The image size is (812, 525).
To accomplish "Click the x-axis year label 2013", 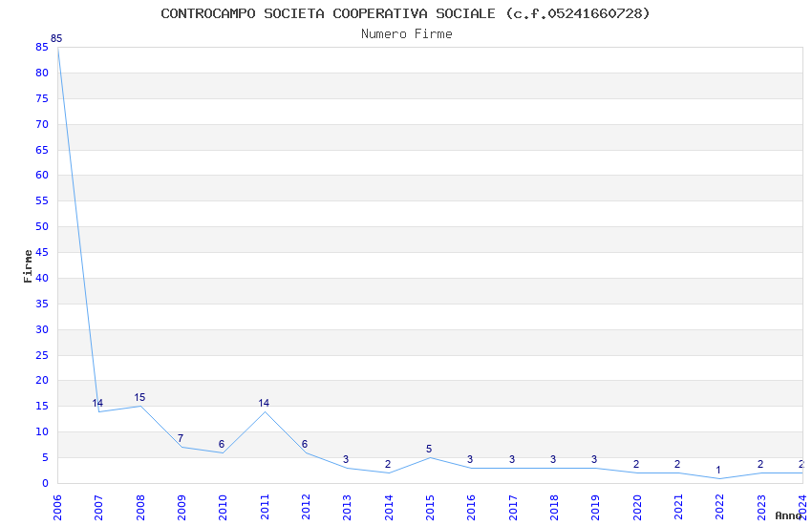I will click(x=347, y=508).
